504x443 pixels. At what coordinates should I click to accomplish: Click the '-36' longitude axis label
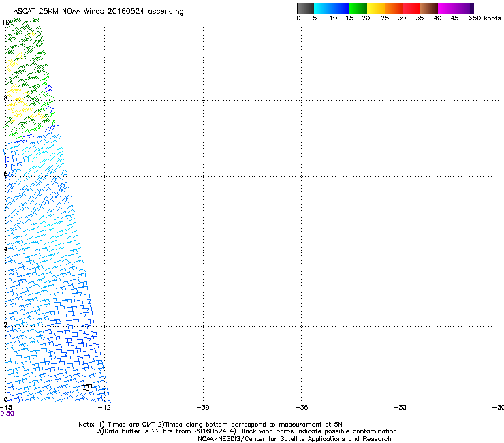tap(302, 408)
